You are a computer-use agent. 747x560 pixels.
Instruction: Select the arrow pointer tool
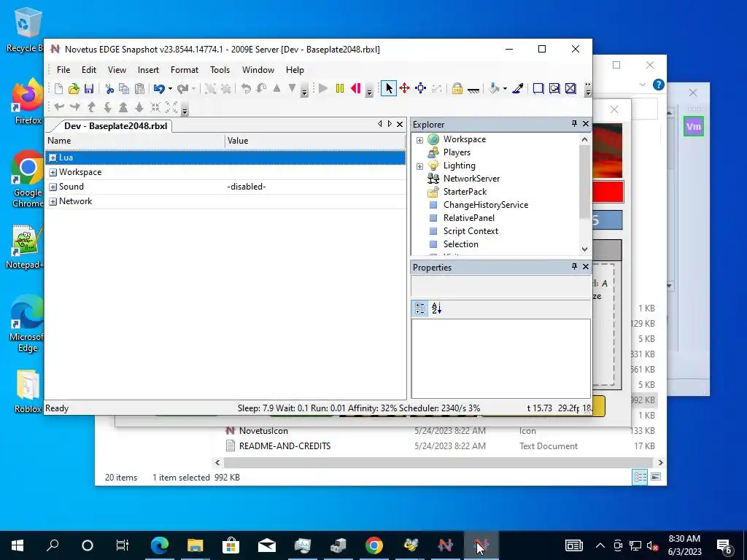pos(389,88)
